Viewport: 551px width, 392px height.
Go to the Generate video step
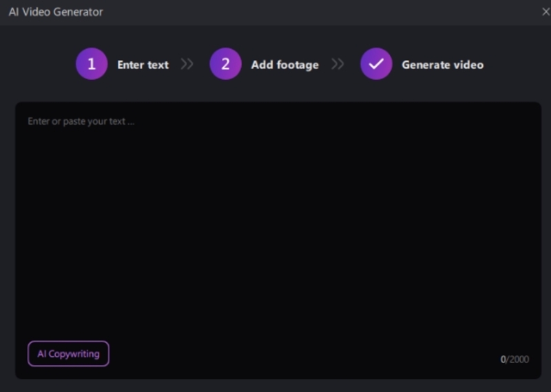point(442,65)
